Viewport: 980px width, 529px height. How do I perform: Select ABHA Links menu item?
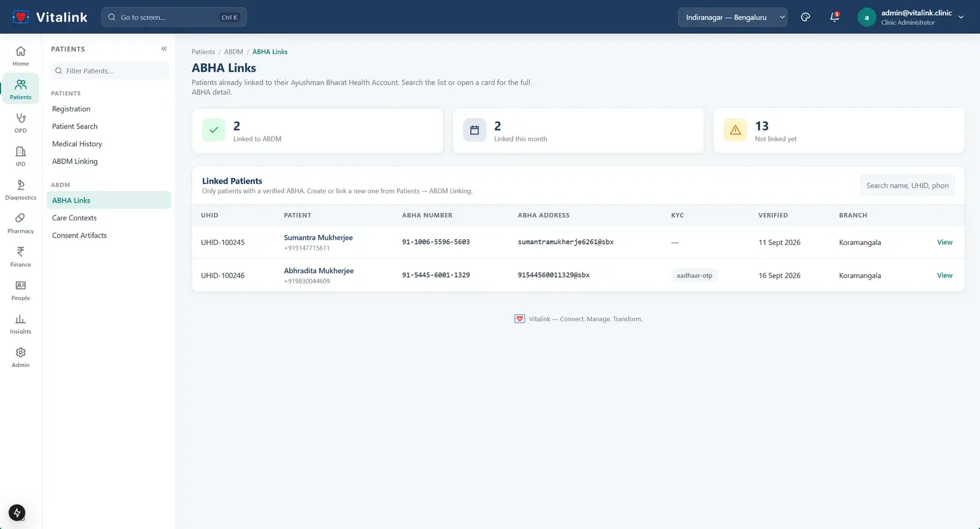click(108, 200)
